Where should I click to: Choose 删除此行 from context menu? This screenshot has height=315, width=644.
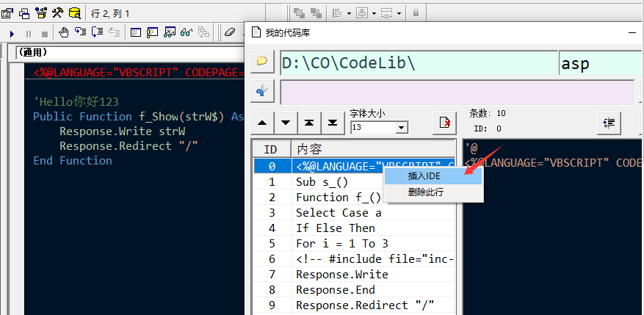click(433, 192)
